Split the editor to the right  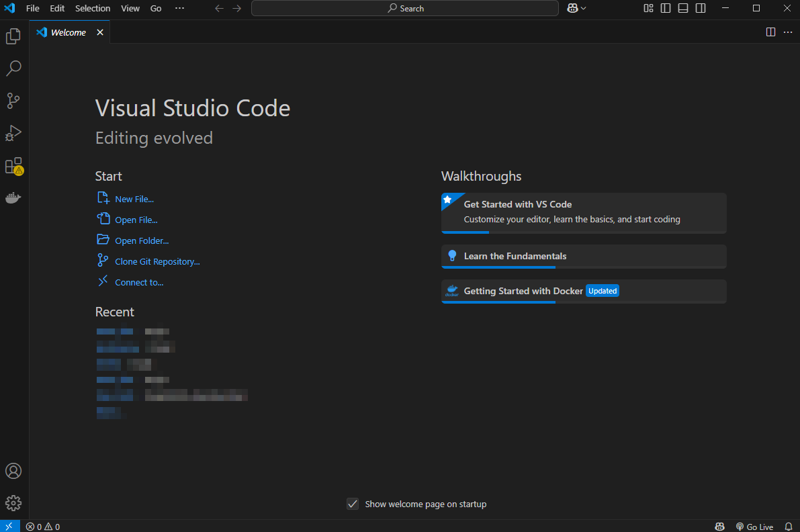[771, 32]
